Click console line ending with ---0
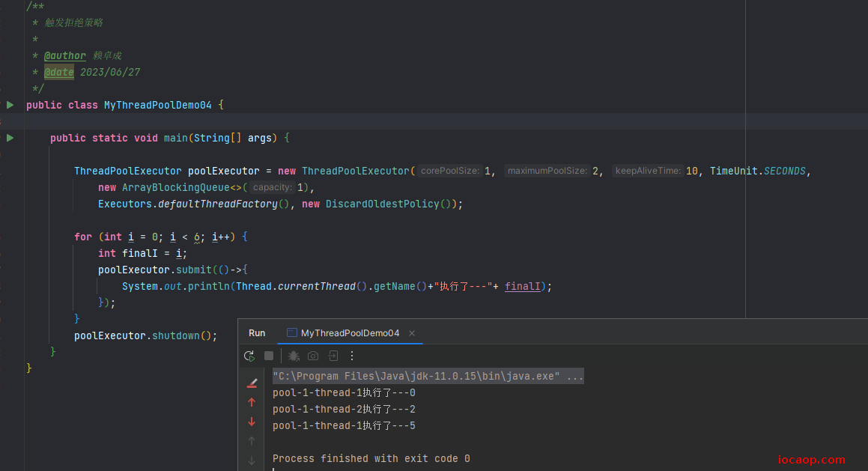868x471 pixels. click(x=344, y=393)
